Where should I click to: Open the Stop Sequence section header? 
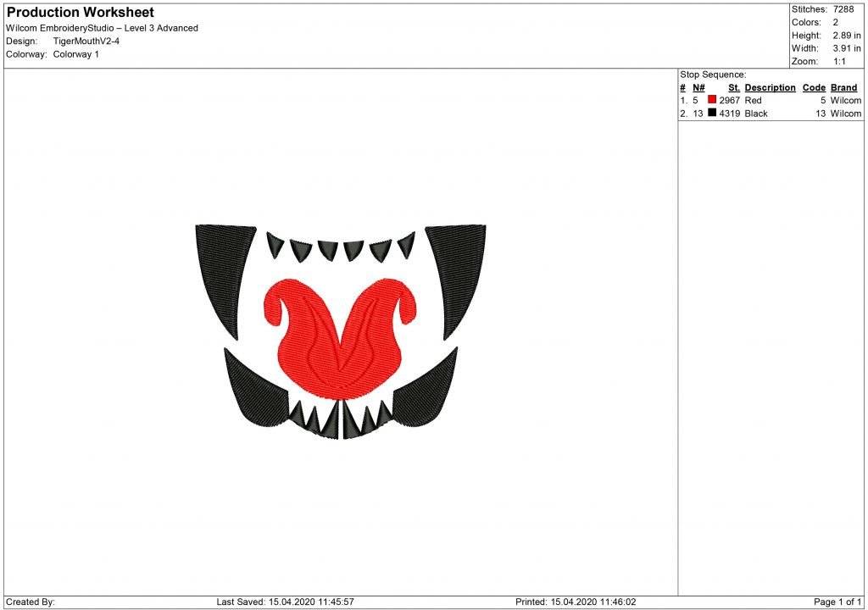712,75
